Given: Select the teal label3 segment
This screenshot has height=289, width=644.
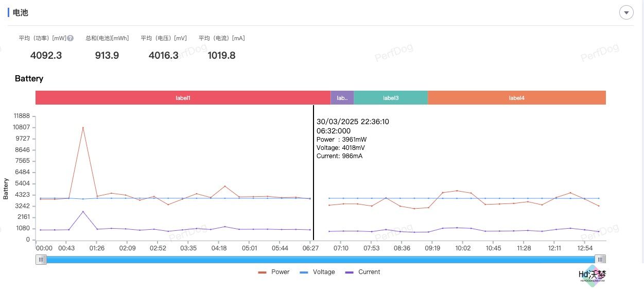Looking at the screenshot, I should pyautogui.click(x=390, y=98).
